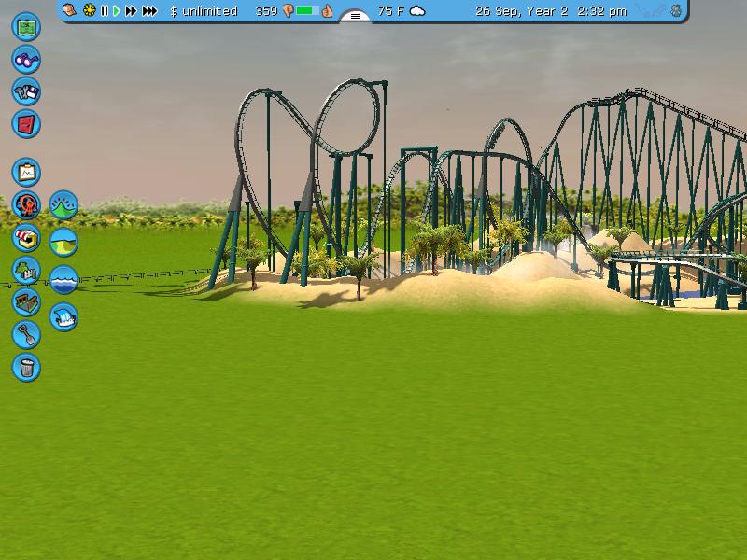The width and height of the screenshot is (747, 560).
Task: Set game speed to triple fast-forward
Action: 149,11
